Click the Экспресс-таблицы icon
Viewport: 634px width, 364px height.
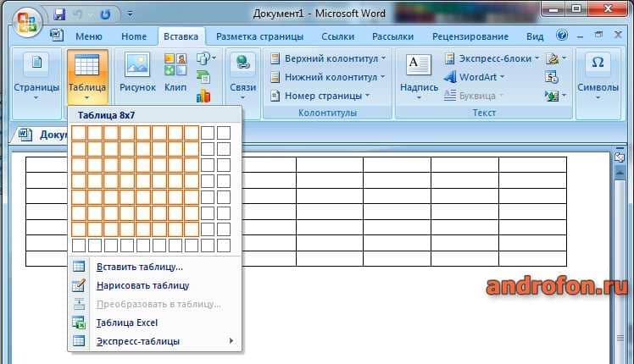[79, 341]
